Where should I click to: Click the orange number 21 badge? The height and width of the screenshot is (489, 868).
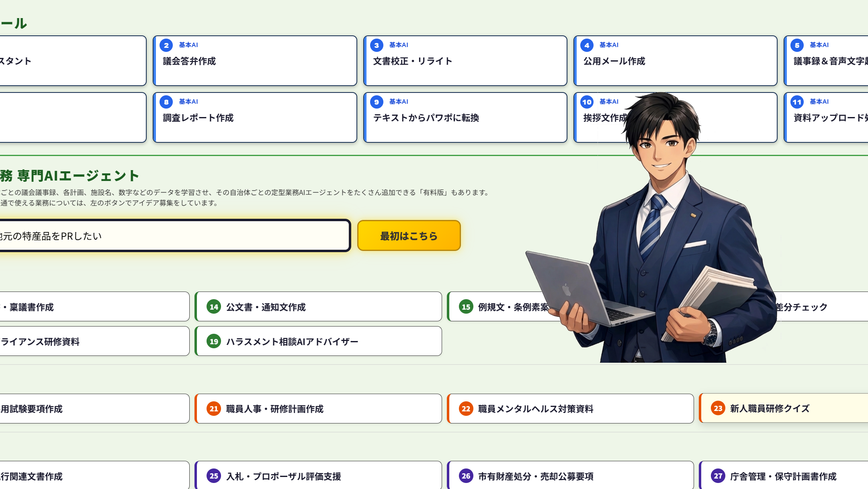tap(214, 409)
